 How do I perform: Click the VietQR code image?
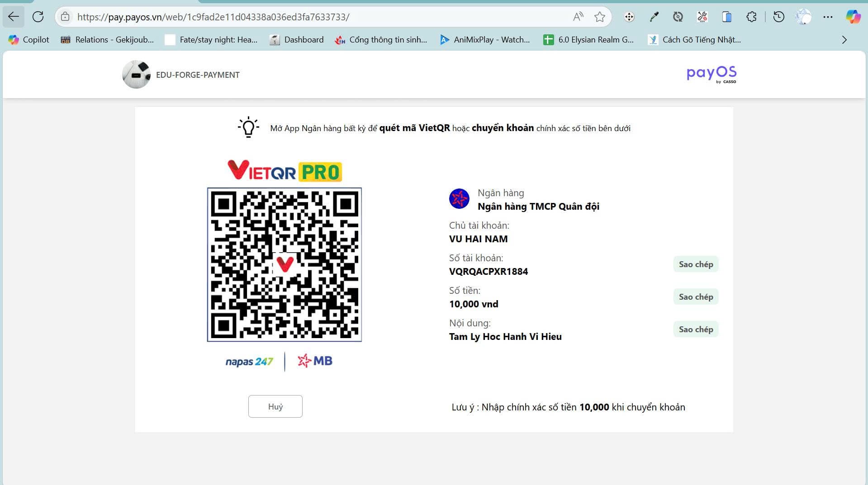coord(285,264)
